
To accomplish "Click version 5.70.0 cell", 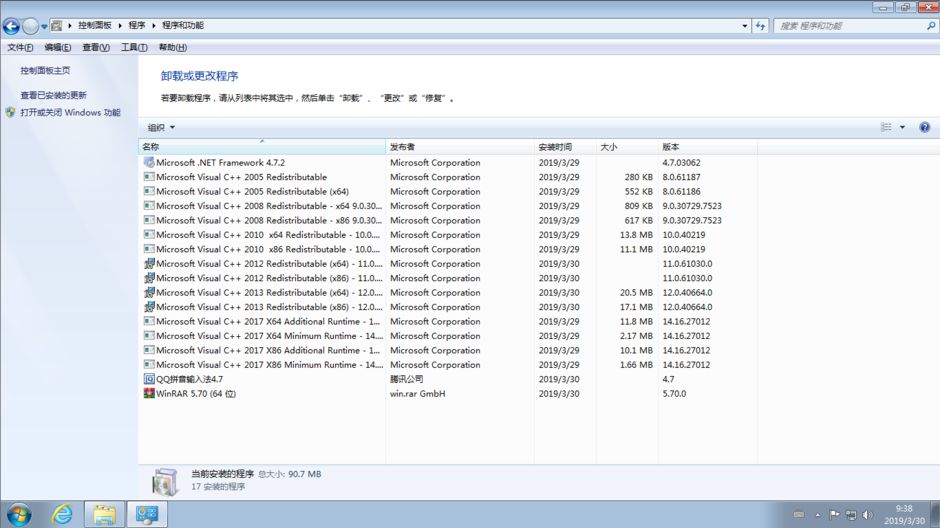I will pos(674,394).
